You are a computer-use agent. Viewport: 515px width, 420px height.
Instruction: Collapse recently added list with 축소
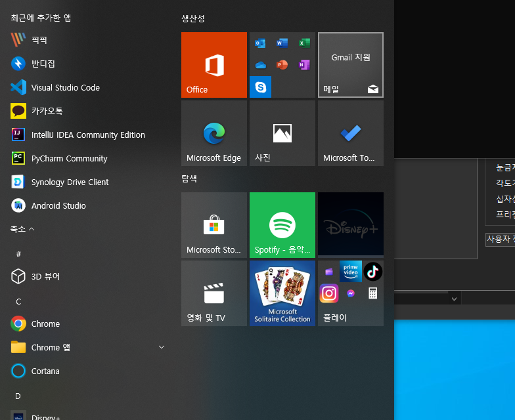[x=22, y=229]
